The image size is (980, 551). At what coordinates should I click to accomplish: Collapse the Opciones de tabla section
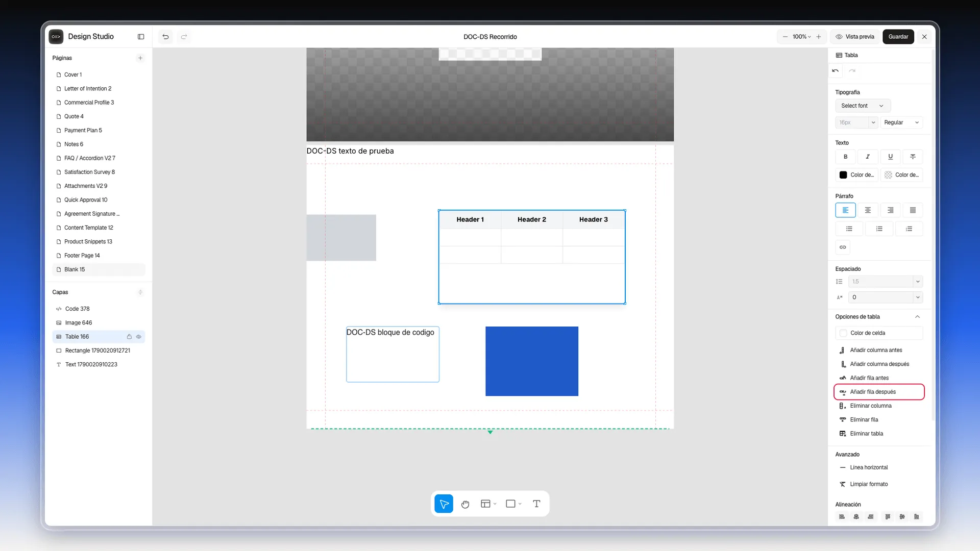point(917,317)
